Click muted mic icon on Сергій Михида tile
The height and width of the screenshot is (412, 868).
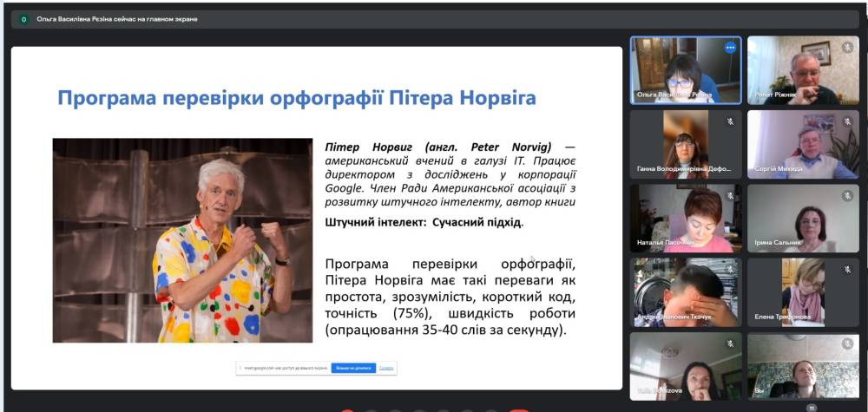click(x=846, y=121)
